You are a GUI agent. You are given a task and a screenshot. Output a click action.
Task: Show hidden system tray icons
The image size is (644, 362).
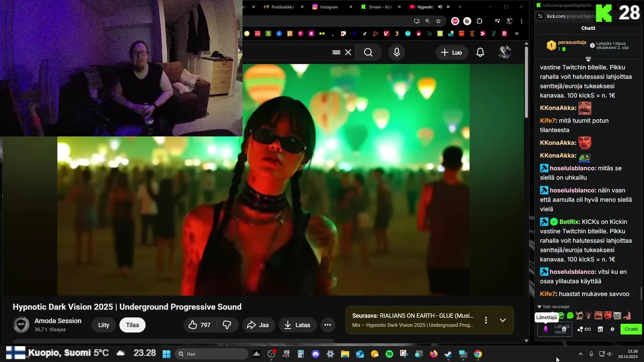pos(580,354)
